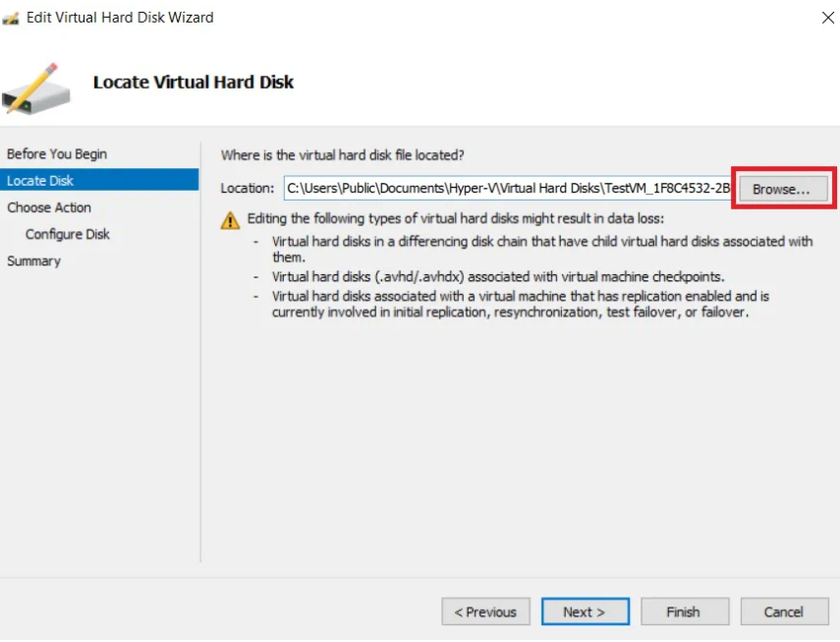840x642 pixels.
Task: Jump to the Configure Disk step
Action: 68,234
